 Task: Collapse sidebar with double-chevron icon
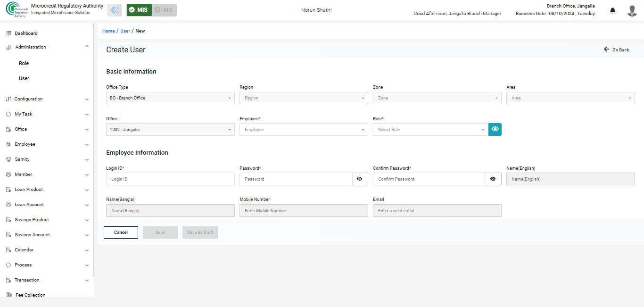pyautogui.click(x=114, y=10)
